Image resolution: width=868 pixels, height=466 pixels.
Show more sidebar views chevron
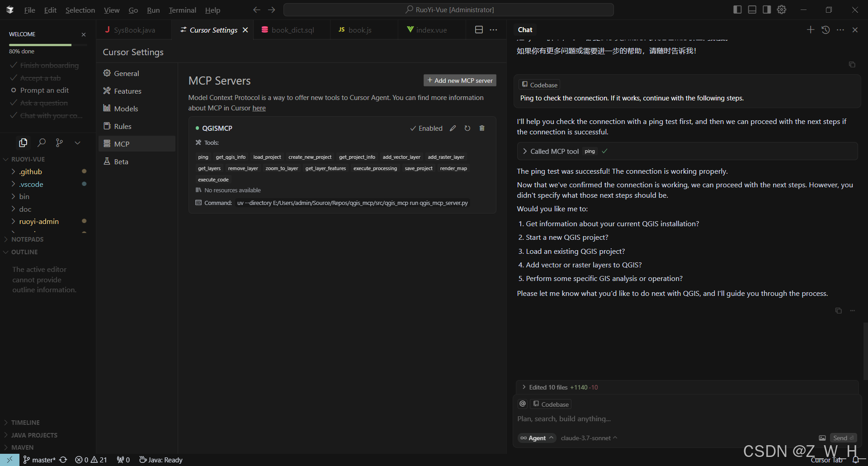(x=78, y=143)
